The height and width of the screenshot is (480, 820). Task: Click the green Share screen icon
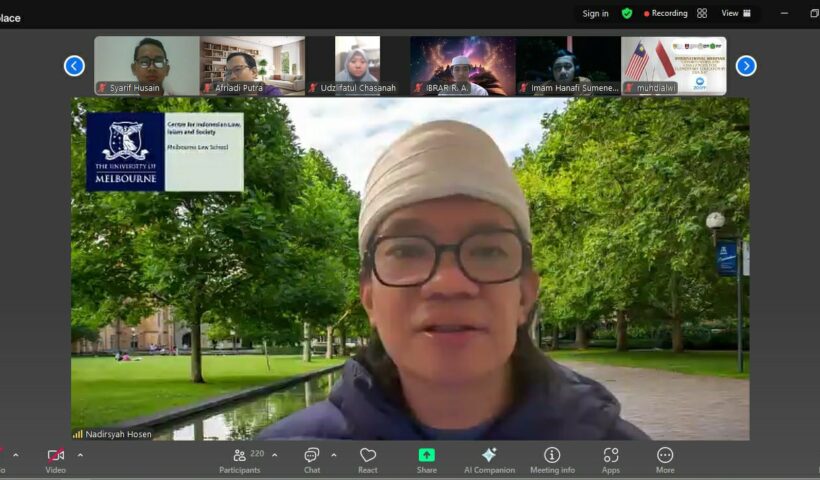pyautogui.click(x=427, y=457)
